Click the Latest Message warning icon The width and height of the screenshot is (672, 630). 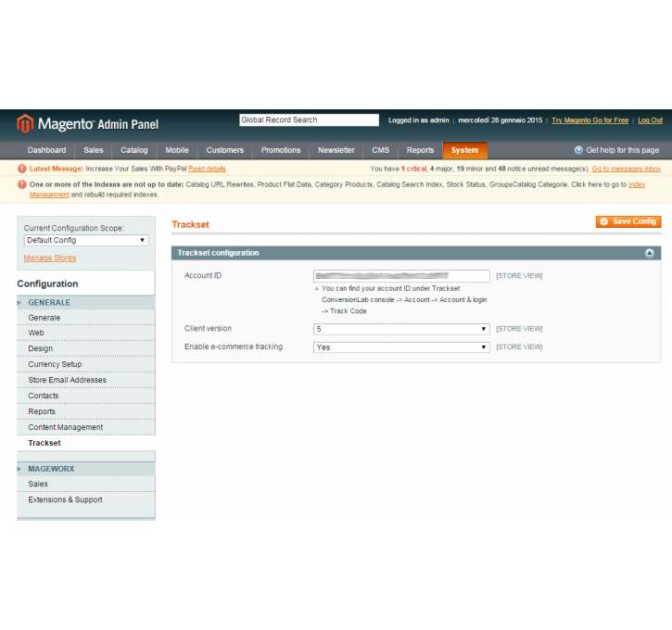[x=22, y=169]
